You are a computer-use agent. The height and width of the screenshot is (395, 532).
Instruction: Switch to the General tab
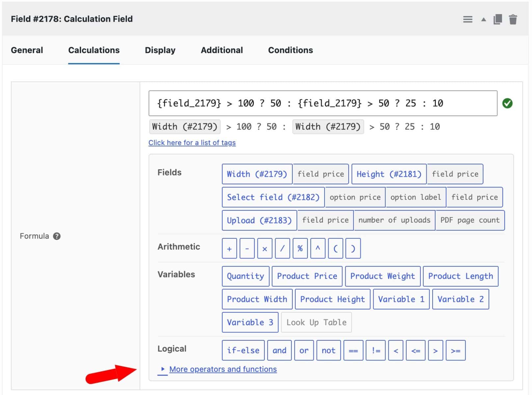pyautogui.click(x=27, y=50)
